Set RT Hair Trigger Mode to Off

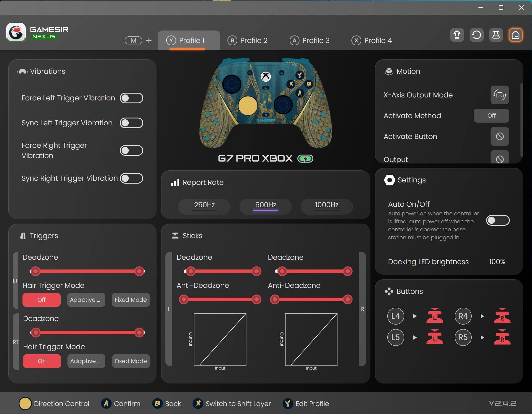coord(42,361)
